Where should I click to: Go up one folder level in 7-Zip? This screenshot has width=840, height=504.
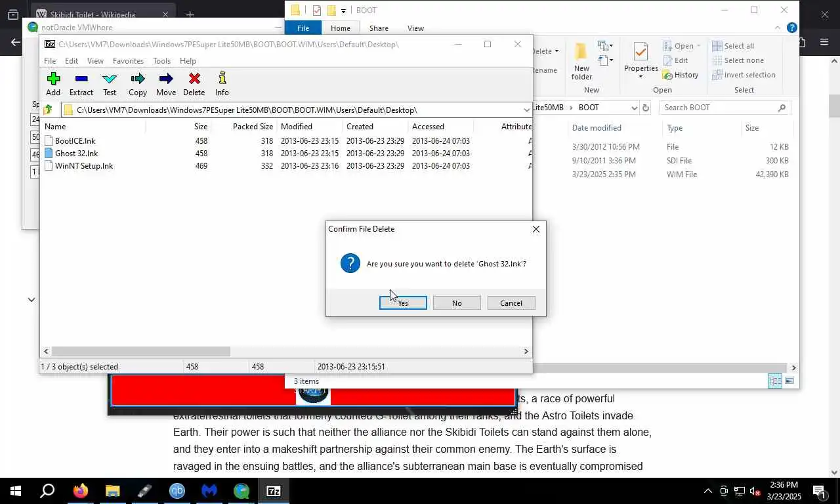coord(48,110)
